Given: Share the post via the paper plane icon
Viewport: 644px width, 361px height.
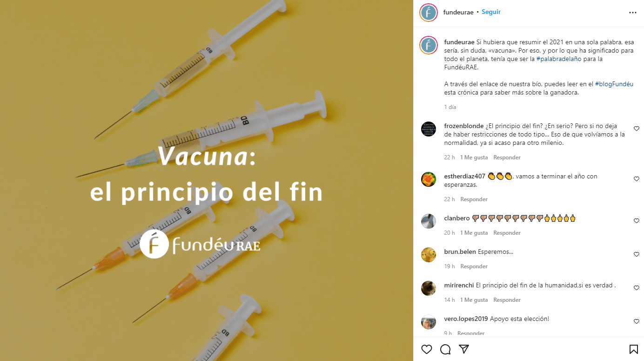Looking at the screenshot, I should (x=464, y=349).
